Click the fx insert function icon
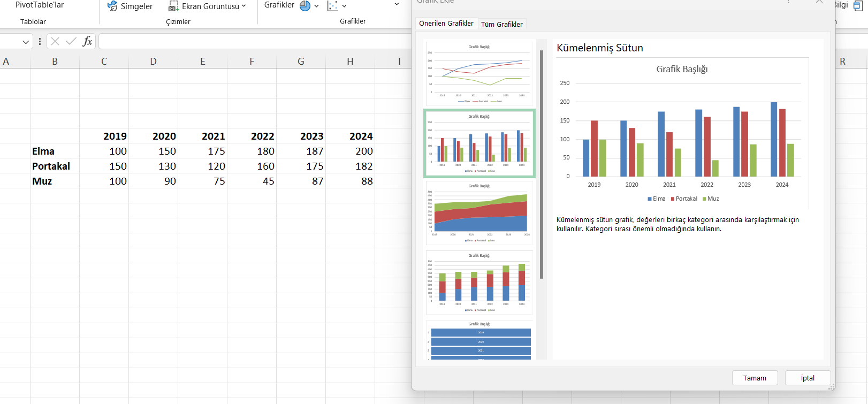The width and height of the screenshot is (868, 404). point(87,41)
